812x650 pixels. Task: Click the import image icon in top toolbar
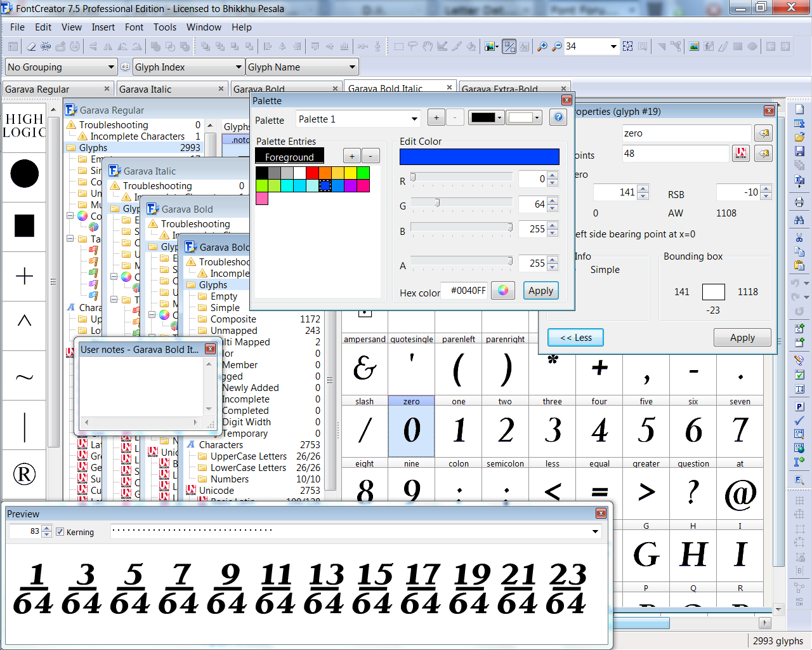point(694,46)
